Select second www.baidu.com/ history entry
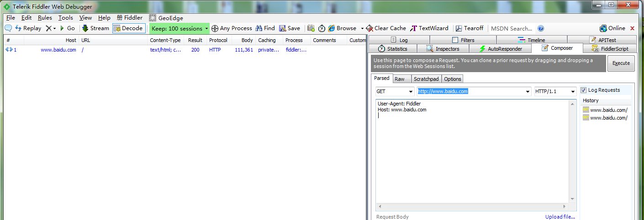The width and height of the screenshot is (644, 220). pos(605,118)
